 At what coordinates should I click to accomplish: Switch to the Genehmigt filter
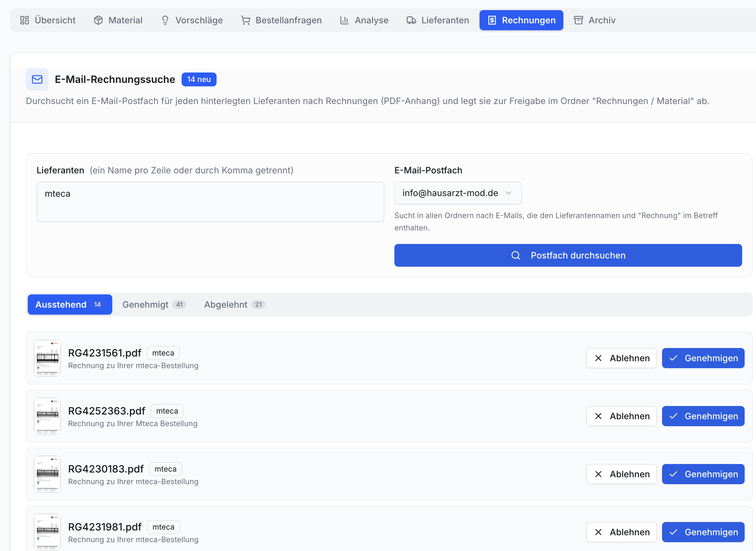click(154, 304)
